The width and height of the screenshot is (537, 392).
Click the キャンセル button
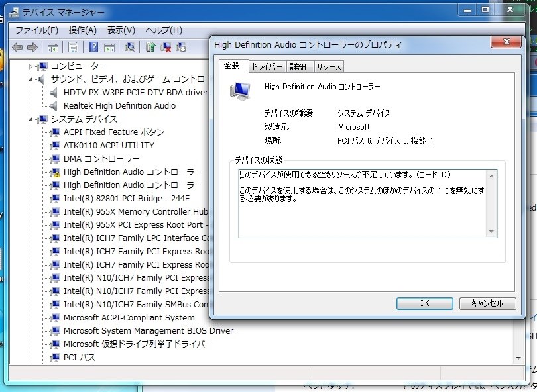click(487, 303)
